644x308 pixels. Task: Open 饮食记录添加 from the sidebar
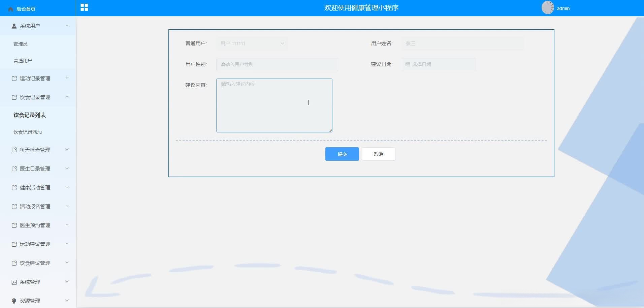coord(27,132)
